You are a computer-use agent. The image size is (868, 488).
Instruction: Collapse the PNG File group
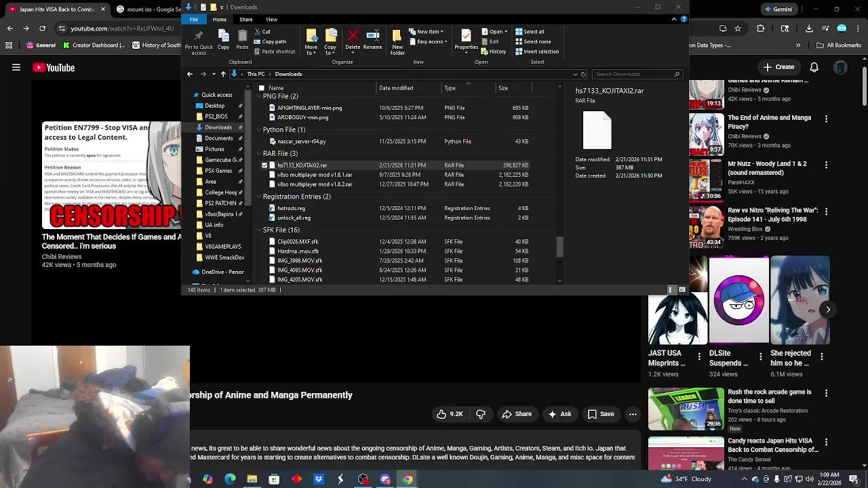point(258,97)
